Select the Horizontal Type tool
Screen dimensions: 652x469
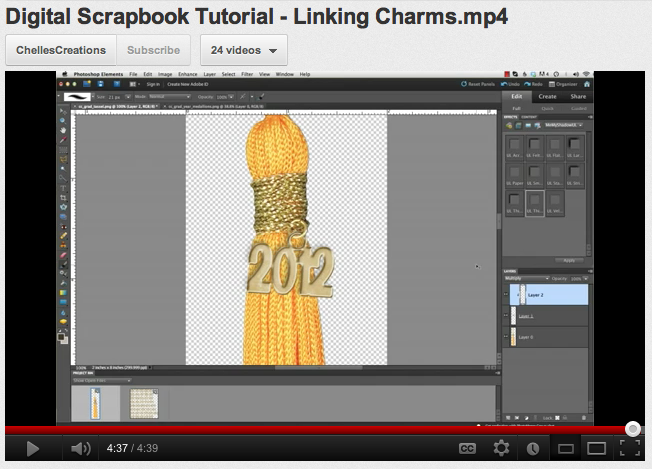63,188
